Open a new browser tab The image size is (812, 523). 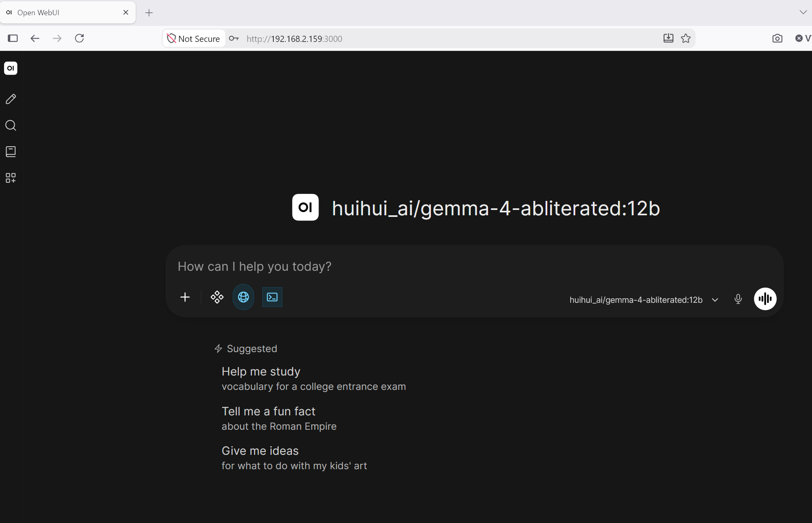(x=149, y=13)
